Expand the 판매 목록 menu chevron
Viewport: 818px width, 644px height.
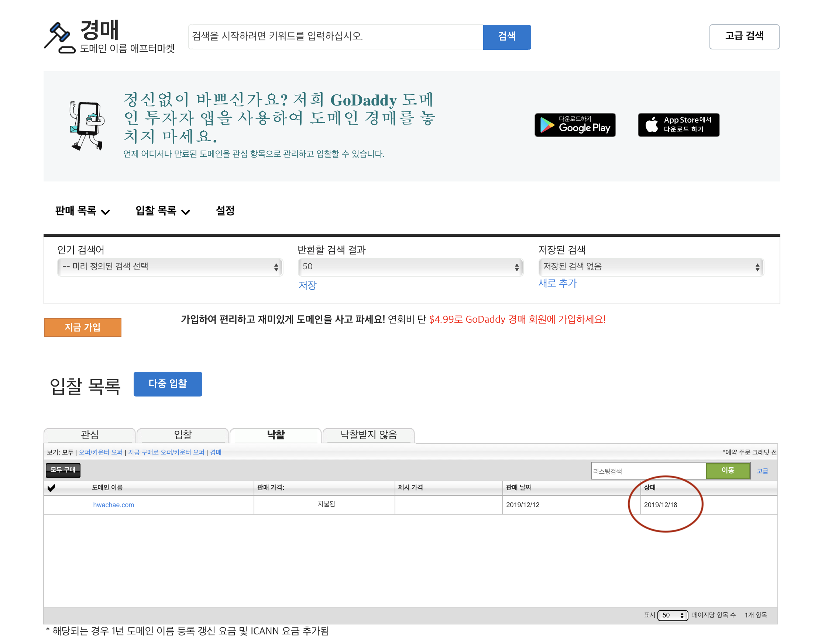point(106,212)
